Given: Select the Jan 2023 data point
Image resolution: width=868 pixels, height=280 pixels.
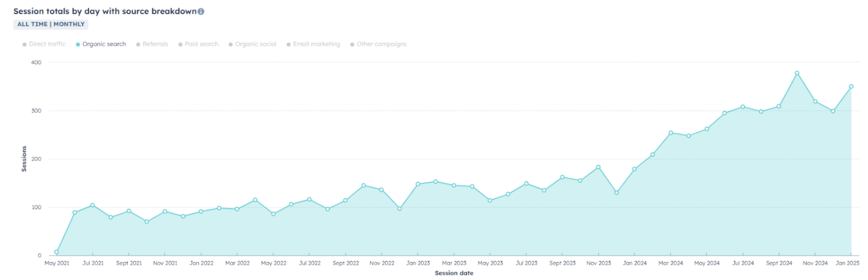Looking at the screenshot, I should 418,184.
